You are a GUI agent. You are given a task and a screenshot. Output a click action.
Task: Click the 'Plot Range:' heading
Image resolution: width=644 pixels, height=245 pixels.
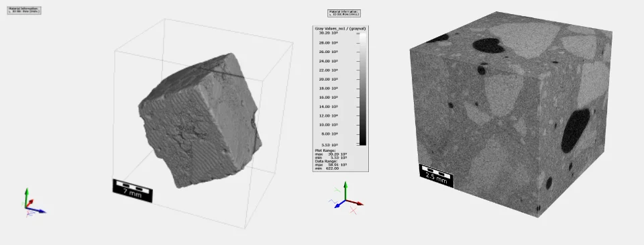click(x=325, y=151)
